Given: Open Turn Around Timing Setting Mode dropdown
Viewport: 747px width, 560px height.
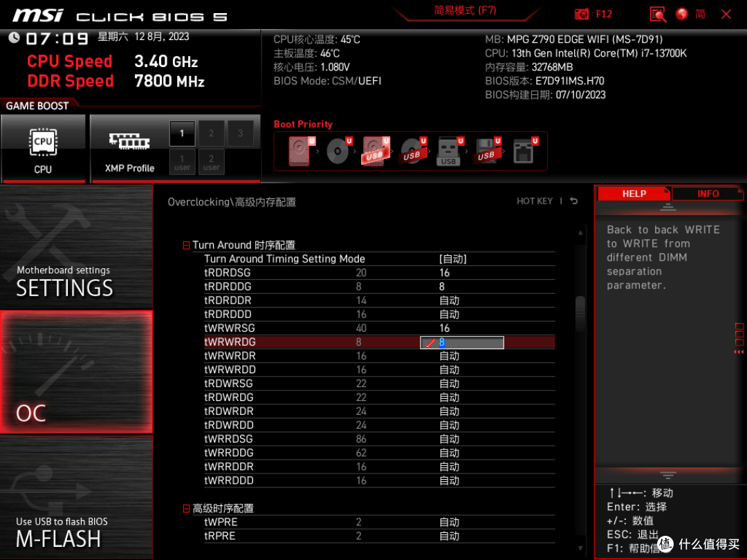Looking at the screenshot, I should click(452, 259).
